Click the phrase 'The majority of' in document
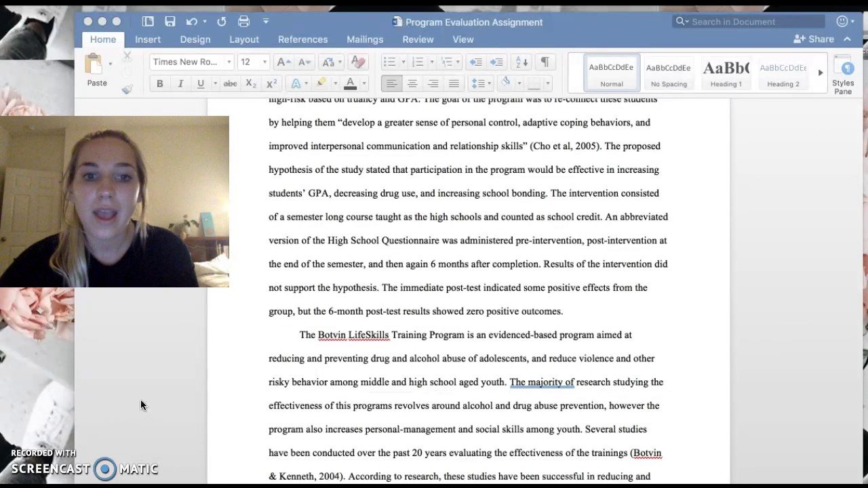The height and width of the screenshot is (488, 868). (542, 382)
